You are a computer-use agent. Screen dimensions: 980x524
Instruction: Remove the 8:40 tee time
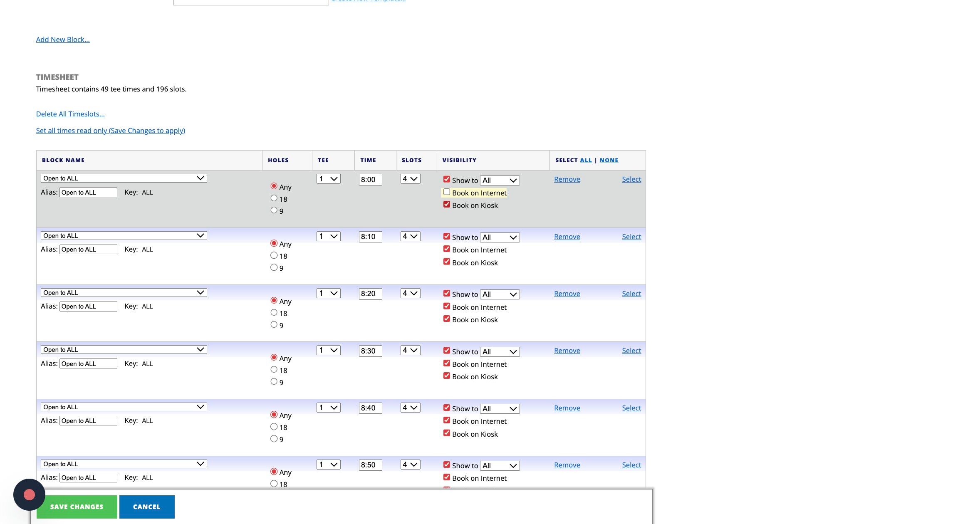coord(567,408)
